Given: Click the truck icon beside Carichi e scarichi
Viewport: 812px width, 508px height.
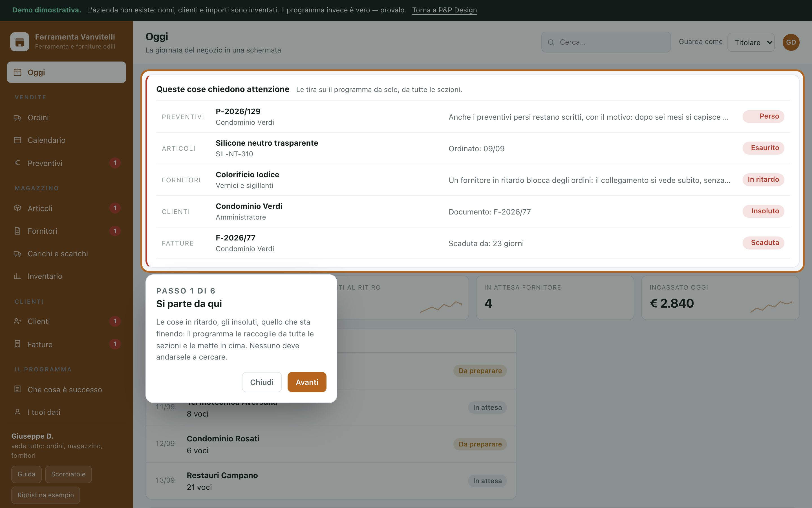Looking at the screenshot, I should coord(17,254).
